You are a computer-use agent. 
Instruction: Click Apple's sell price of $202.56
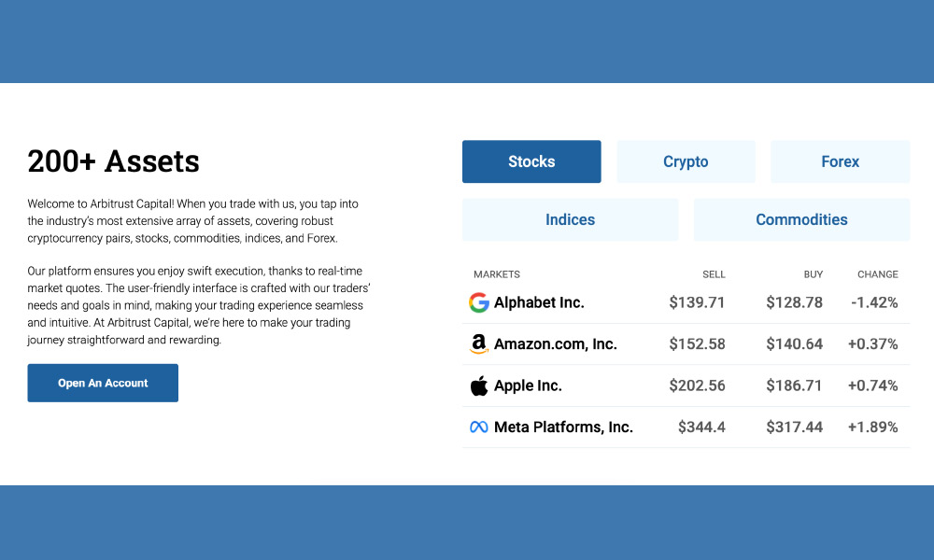coord(697,385)
